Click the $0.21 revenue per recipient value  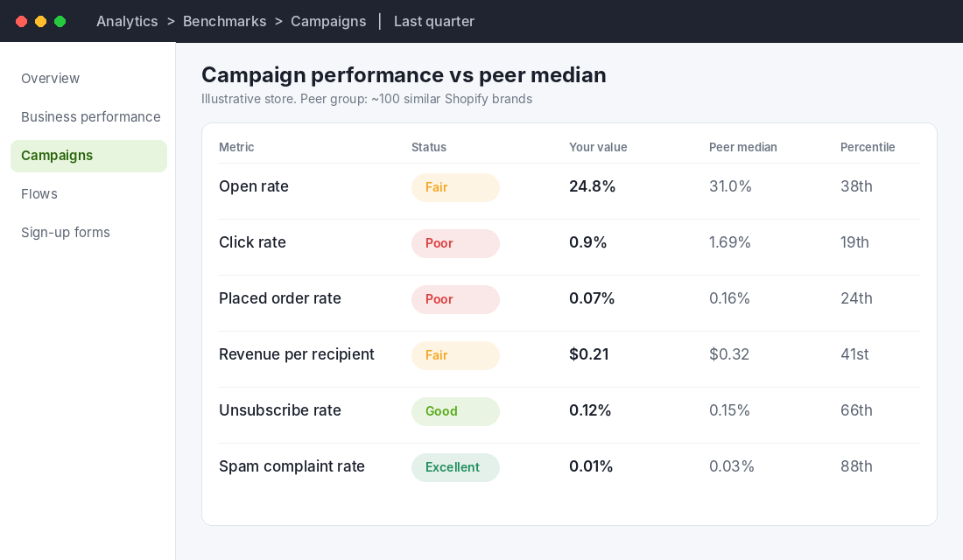point(589,354)
